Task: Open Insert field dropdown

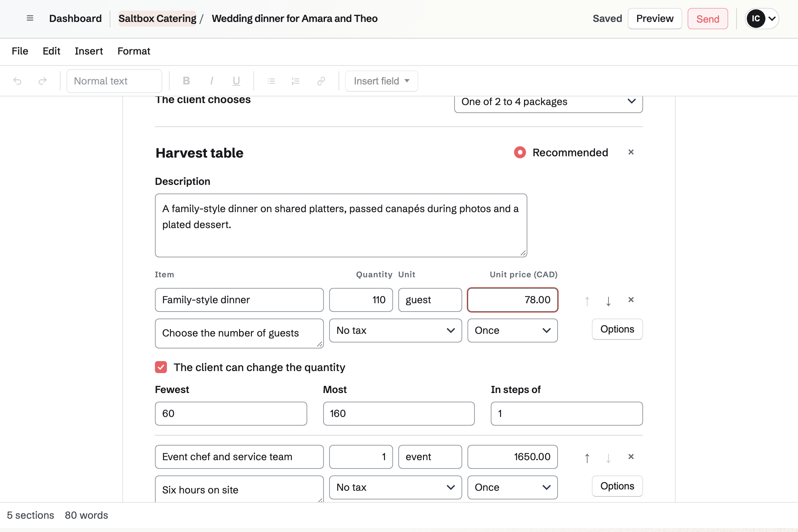Action: (x=381, y=81)
